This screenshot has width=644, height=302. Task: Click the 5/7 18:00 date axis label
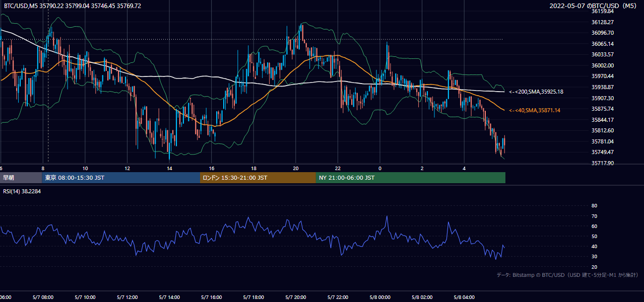(x=253, y=297)
